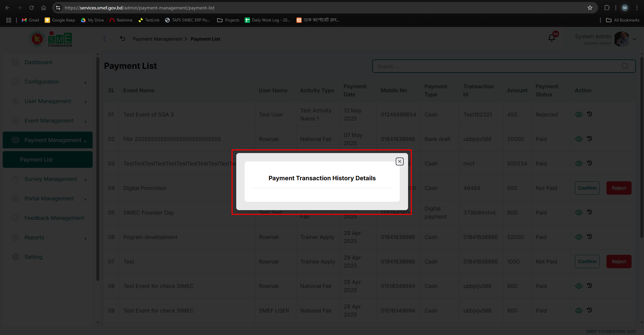
Task: Open history icon for SIMEC Founder Day
Action: pos(589,212)
